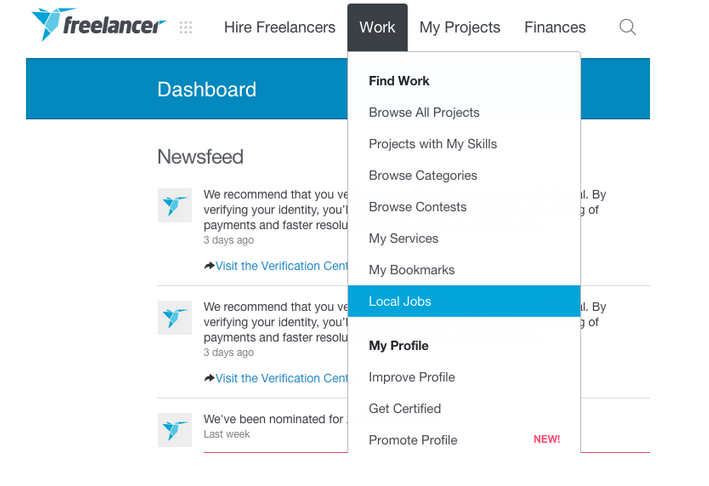Open the apps grid icon
This screenshot has height=486, width=709.
[x=185, y=28]
